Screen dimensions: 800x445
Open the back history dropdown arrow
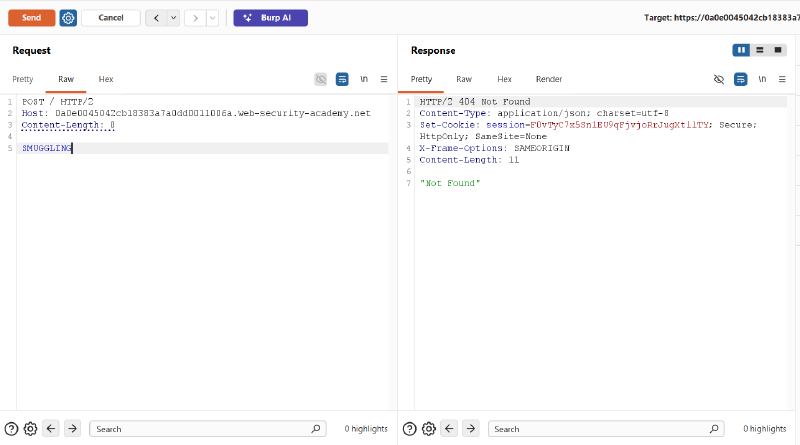[173, 18]
